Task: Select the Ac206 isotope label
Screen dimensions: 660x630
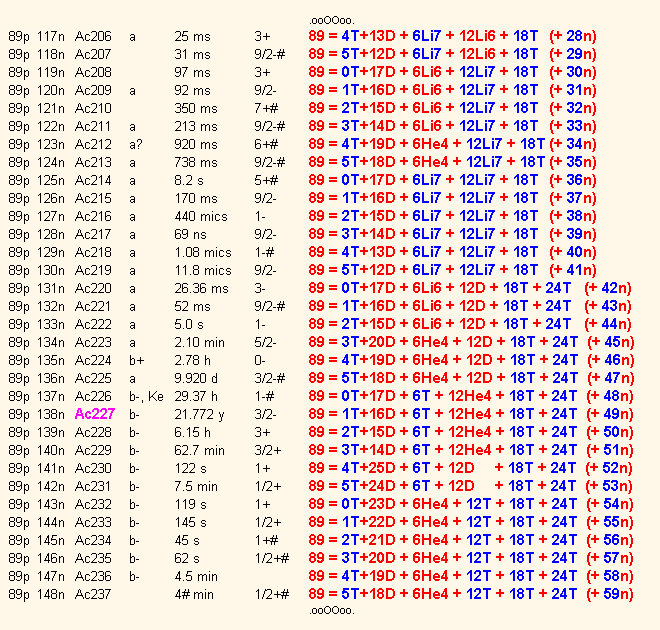Action: coord(93,36)
